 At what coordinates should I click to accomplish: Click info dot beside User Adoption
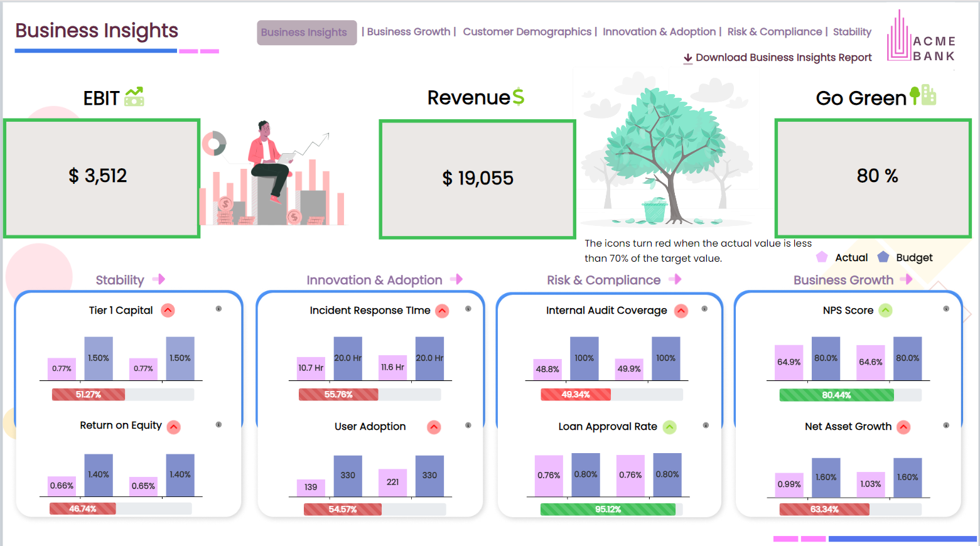[x=468, y=426]
